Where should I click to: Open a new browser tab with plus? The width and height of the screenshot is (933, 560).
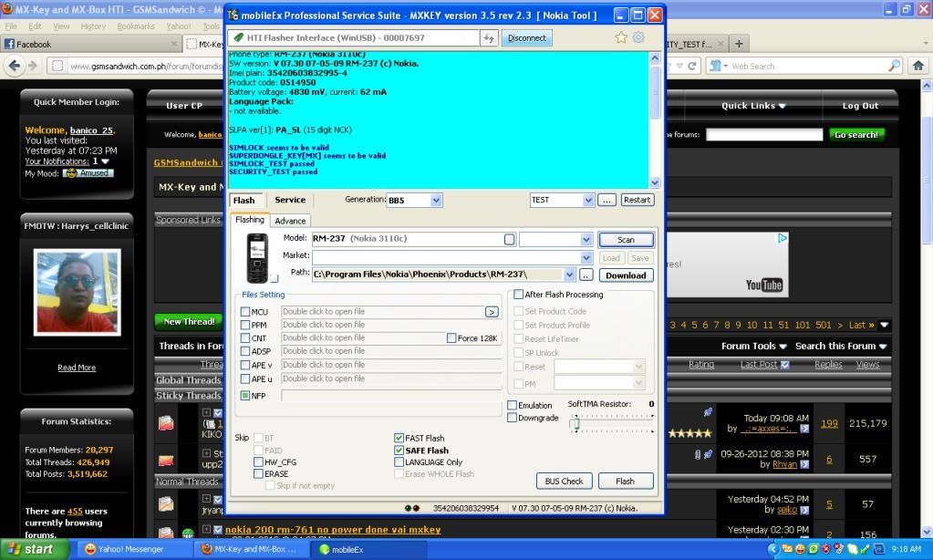pos(739,44)
